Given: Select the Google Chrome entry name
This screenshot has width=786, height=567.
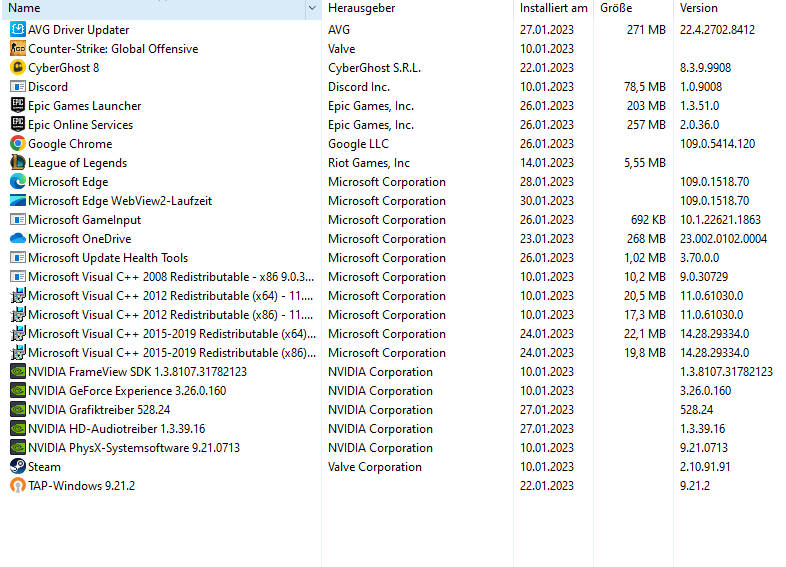Looking at the screenshot, I should [x=70, y=144].
